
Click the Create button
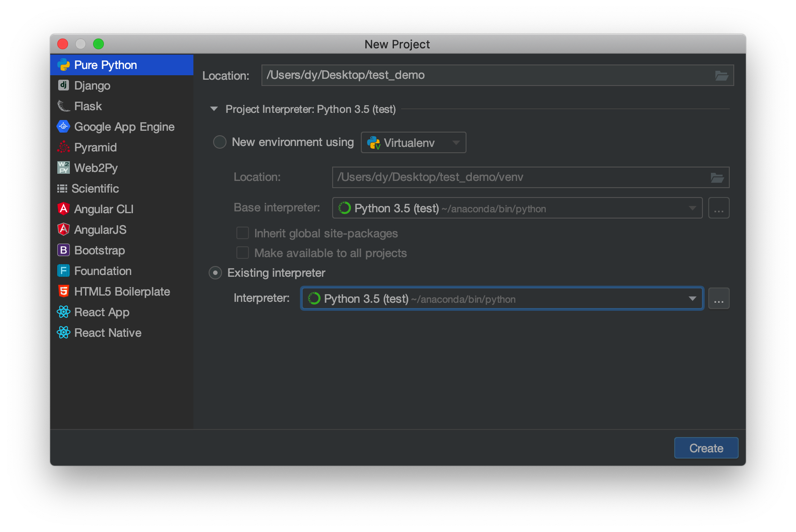[x=706, y=448]
